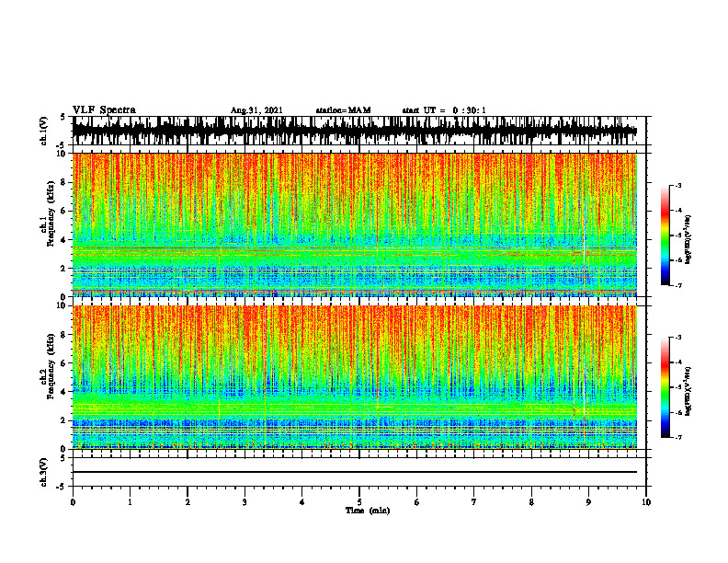The height and width of the screenshot is (563, 728).
Task: Click the ch.1(V) waveform axis label
Action: point(44,131)
